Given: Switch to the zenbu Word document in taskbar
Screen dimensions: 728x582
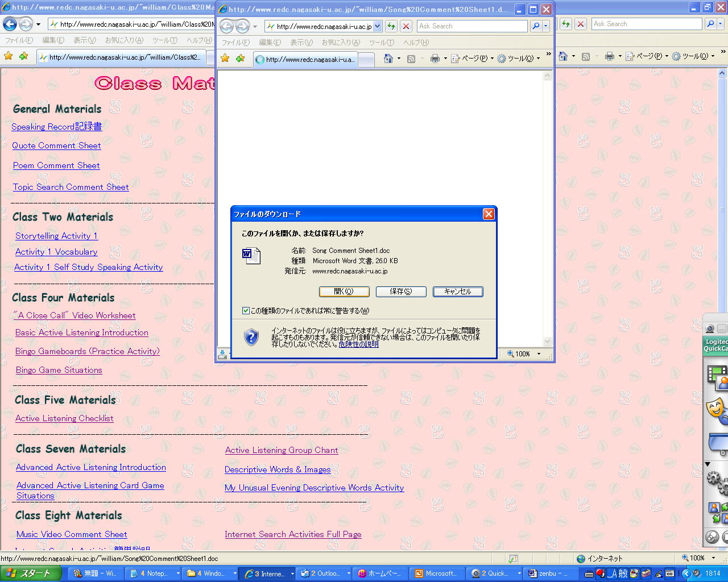Looking at the screenshot, I should (x=547, y=573).
